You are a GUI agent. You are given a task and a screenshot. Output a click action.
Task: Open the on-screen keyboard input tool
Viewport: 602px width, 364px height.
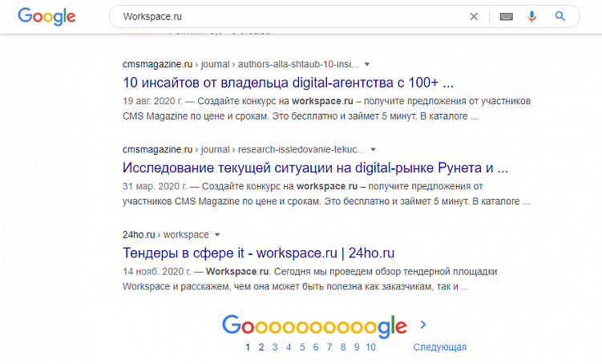pos(506,17)
